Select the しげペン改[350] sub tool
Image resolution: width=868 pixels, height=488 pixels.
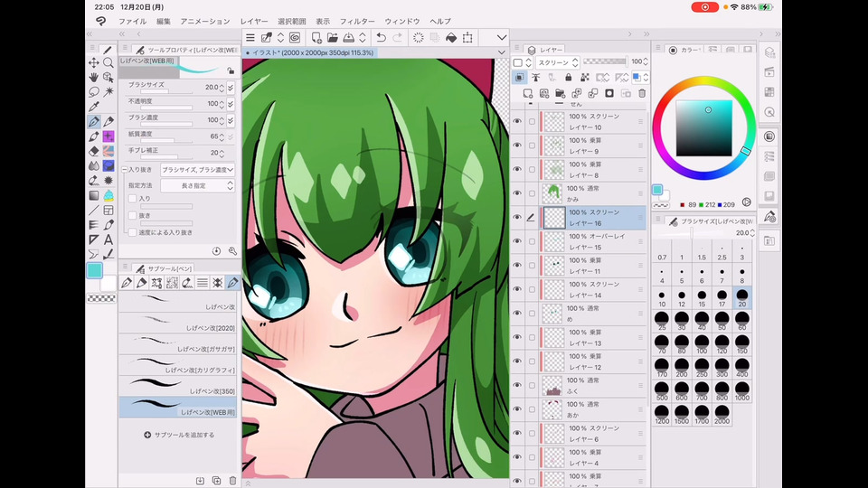click(x=178, y=384)
